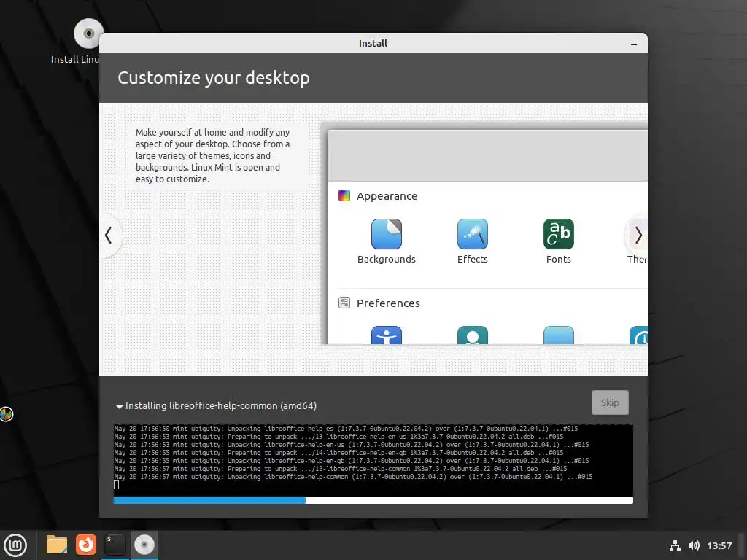The width and height of the screenshot is (747, 560).
Task: Click 'Installing libreoffice-help-common (amd64)' status text
Action: (221, 405)
